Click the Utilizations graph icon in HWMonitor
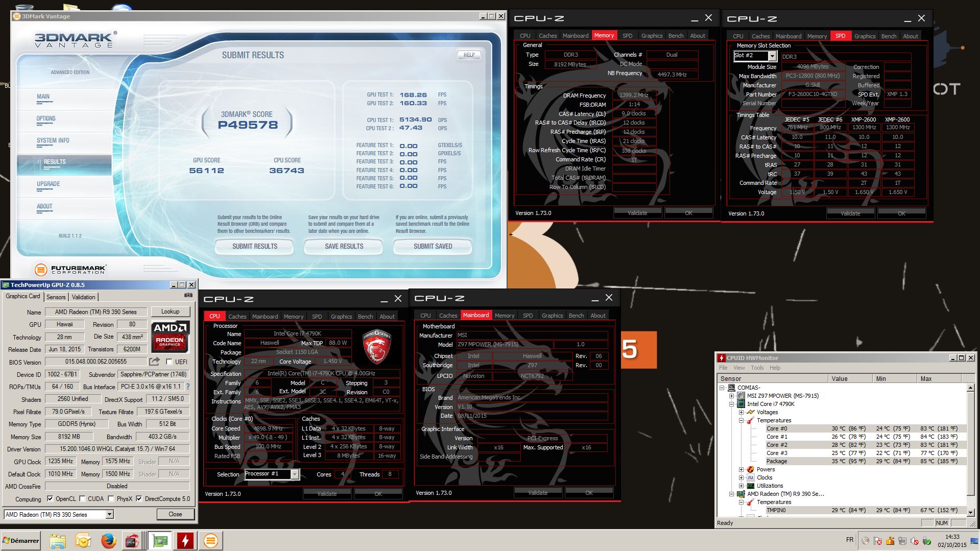The image size is (980, 551). tap(750, 486)
